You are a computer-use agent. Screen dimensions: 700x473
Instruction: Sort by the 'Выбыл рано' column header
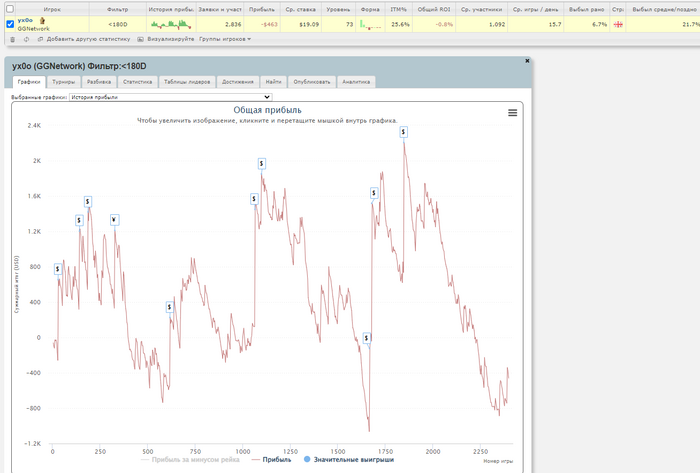pyautogui.click(x=586, y=9)
